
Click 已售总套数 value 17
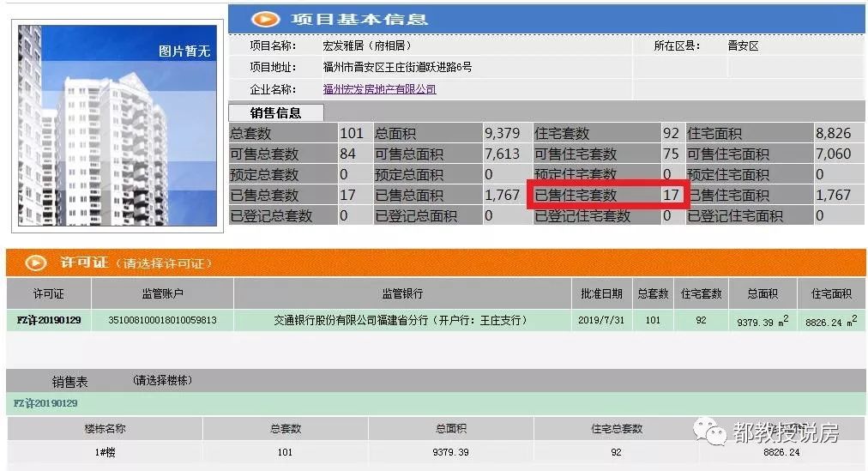pyautogui.click(x=347, y=195)
